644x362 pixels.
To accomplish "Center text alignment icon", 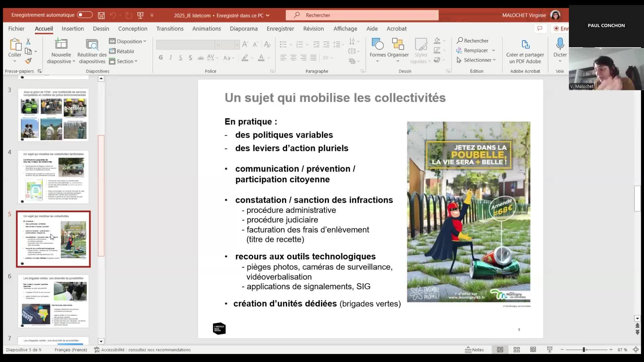I will pos(293,58).
